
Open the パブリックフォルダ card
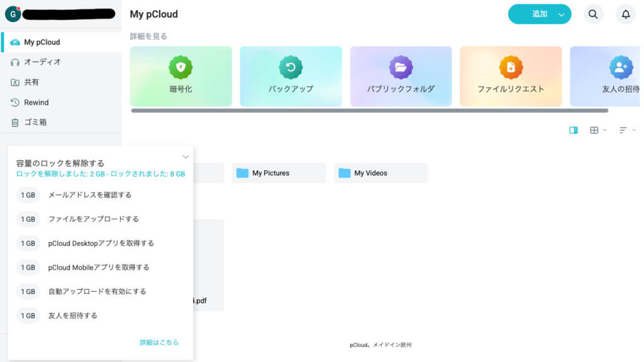(x=401, y=76)
